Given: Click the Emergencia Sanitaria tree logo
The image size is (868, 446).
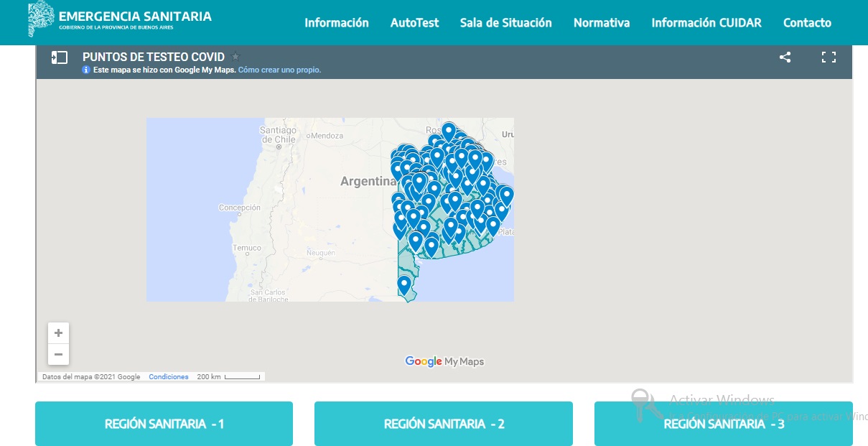Looking at the screenshot, I should pos(41,19).
